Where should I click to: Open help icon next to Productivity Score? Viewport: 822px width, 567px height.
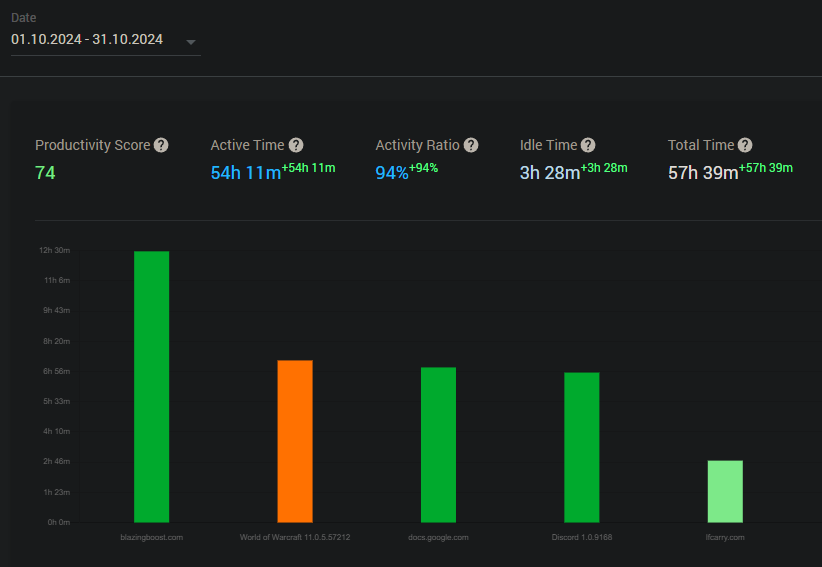click(x=161, y=145)
